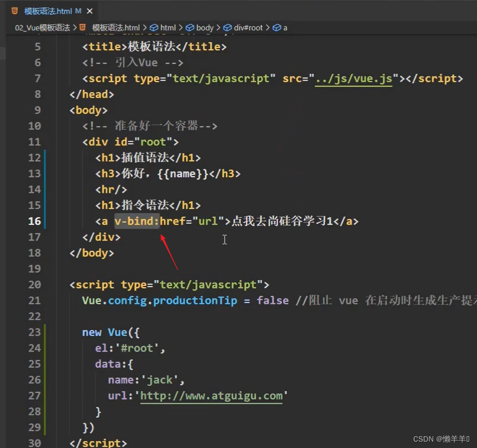
Task: Click the div#root cube icon in breadcrumb
Action: pyautogui.click(x=228, y=28)
